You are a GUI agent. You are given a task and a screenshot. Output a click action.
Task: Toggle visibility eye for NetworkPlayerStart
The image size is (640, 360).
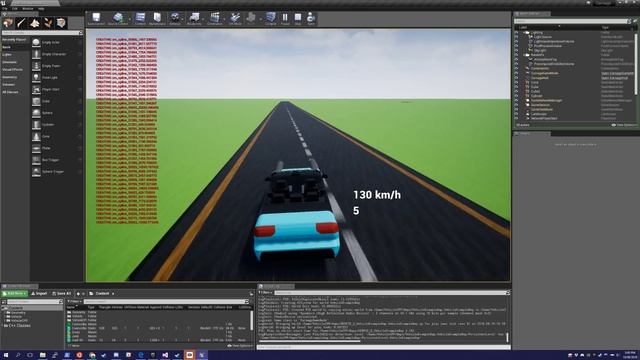[x=517, y=118]
